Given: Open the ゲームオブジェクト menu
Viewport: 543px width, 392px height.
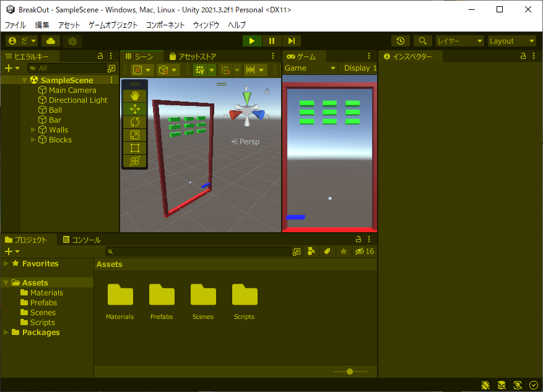Looking at the screenshot, I should 113,25.
